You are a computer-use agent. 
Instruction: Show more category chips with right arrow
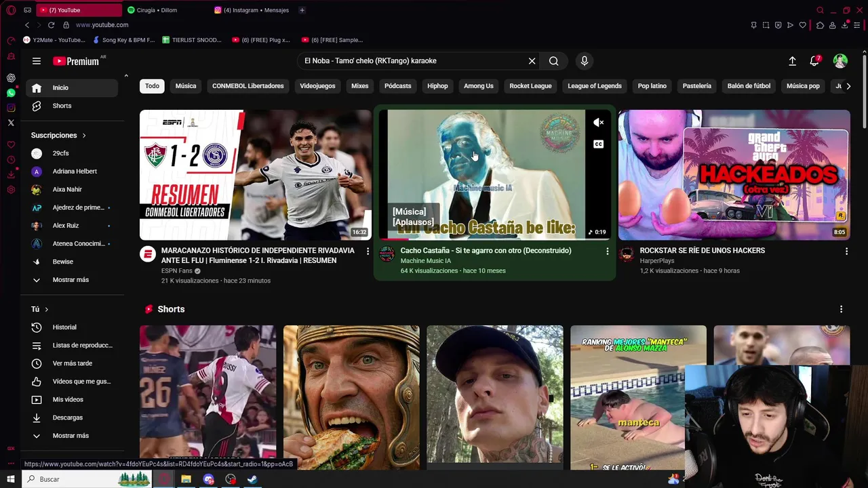(848, 86)
